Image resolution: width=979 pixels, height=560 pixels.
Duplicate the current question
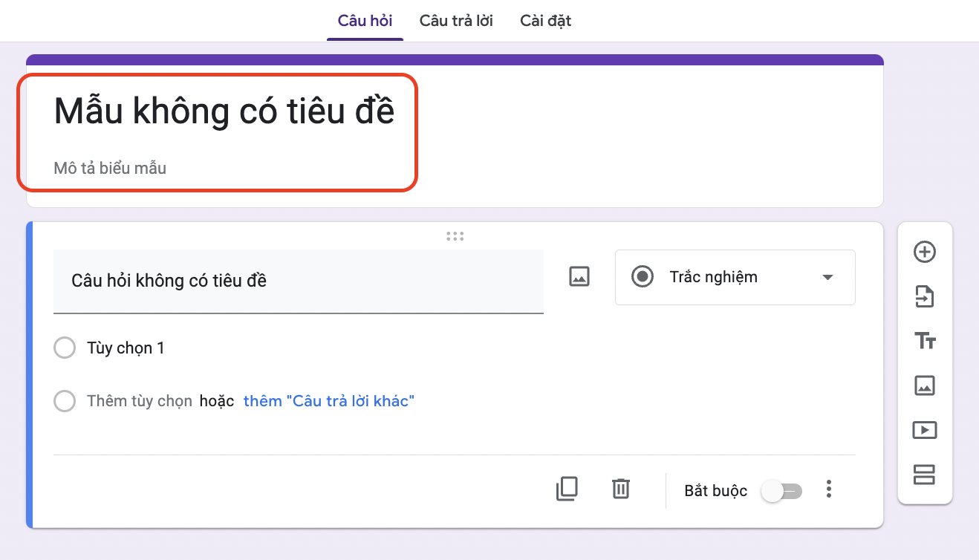click(567, 489)
